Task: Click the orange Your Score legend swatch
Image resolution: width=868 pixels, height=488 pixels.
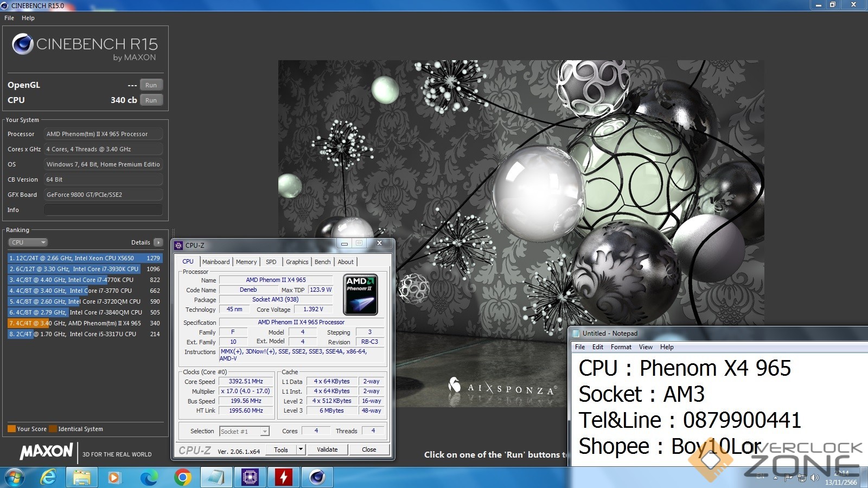Action: (11, 429)
